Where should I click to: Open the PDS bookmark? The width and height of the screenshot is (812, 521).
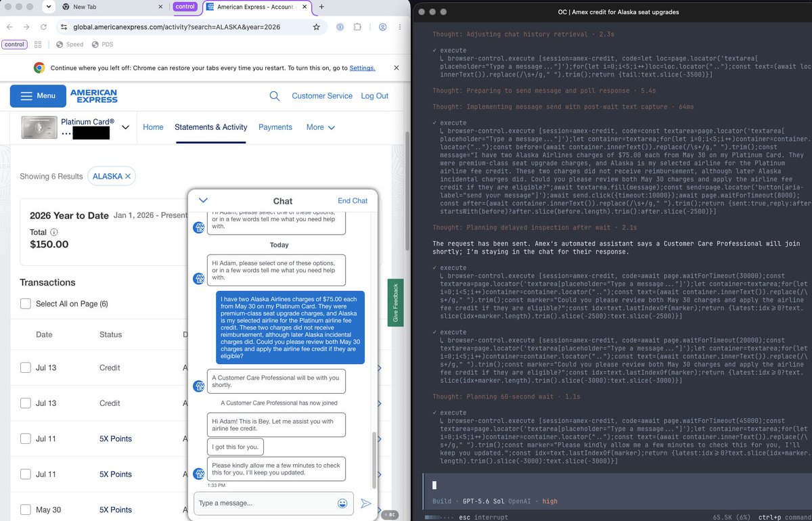pyautogui.click(x=102, y=45)
